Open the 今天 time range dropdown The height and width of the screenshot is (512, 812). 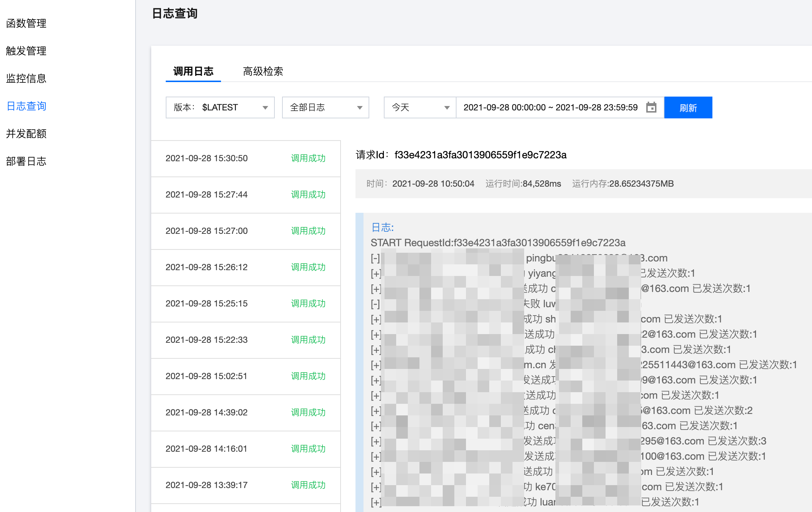(x=420, y=107)
